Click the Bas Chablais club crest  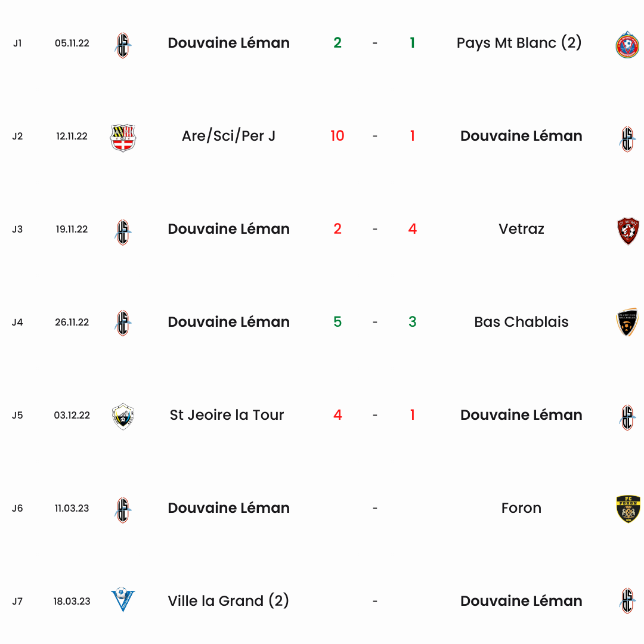pyautogui.click(x=627, y=323)
